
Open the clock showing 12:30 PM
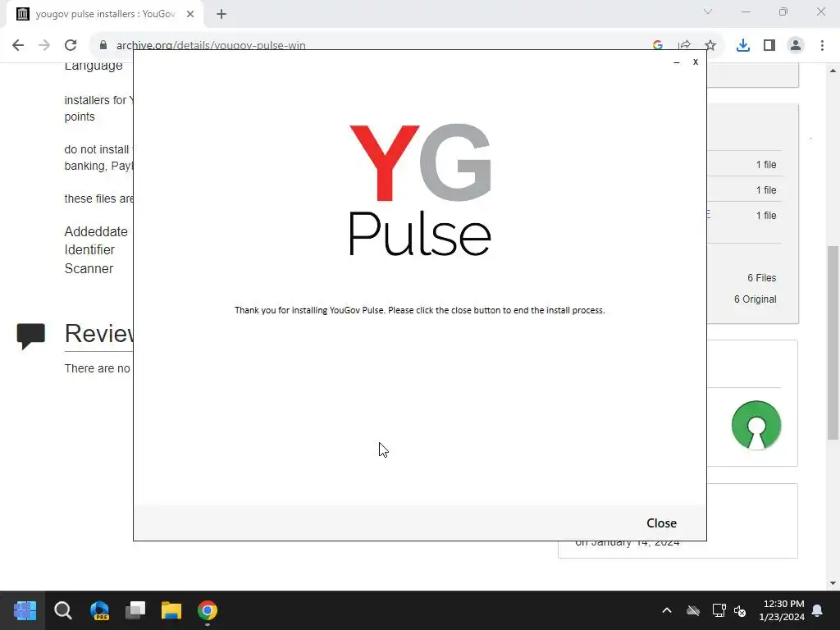[782, 610]
